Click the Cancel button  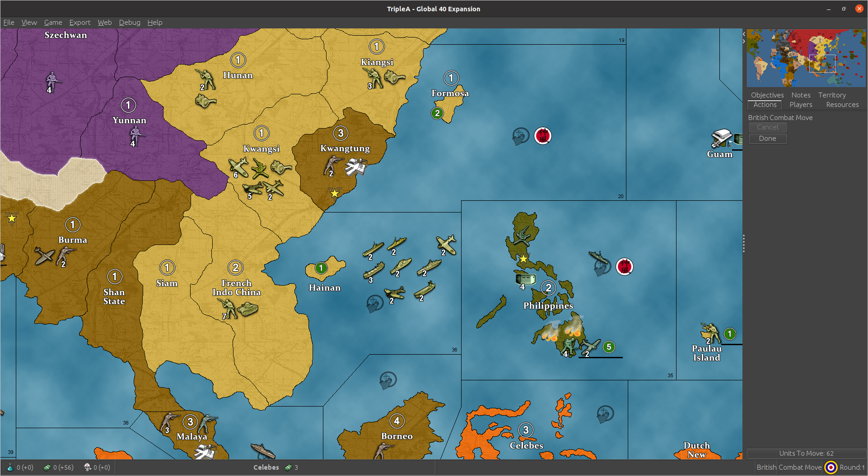(767, 127)
